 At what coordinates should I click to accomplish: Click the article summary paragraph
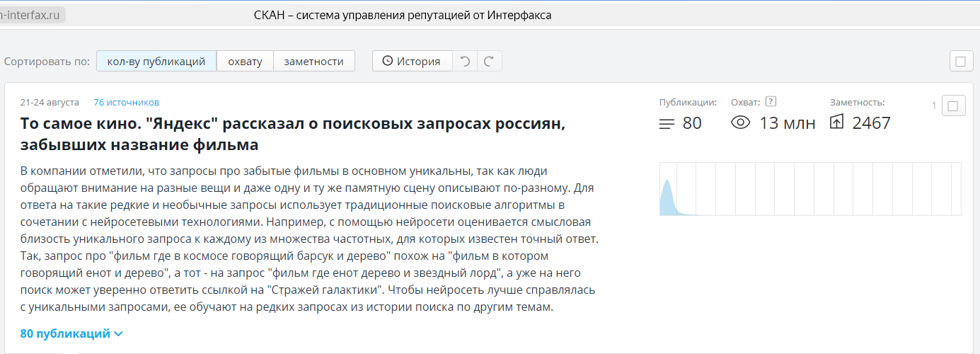[310, 239]
